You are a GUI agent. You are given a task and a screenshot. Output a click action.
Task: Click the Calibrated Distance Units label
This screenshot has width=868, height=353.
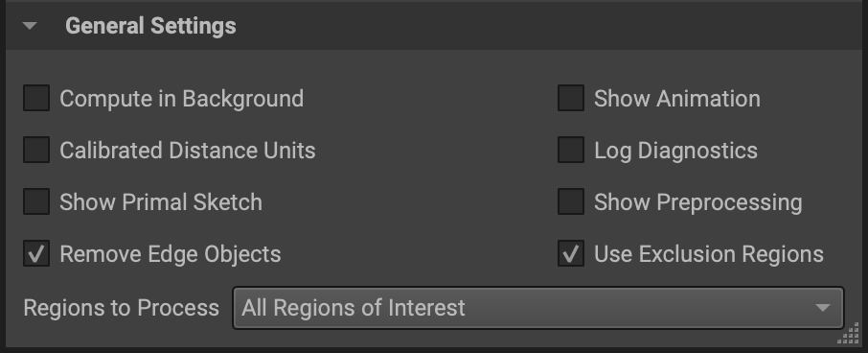[188, 151]
